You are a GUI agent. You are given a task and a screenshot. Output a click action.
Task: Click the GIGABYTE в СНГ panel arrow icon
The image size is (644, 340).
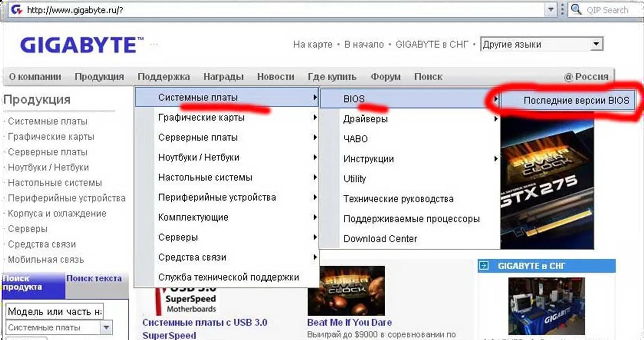tap(484, 266)
